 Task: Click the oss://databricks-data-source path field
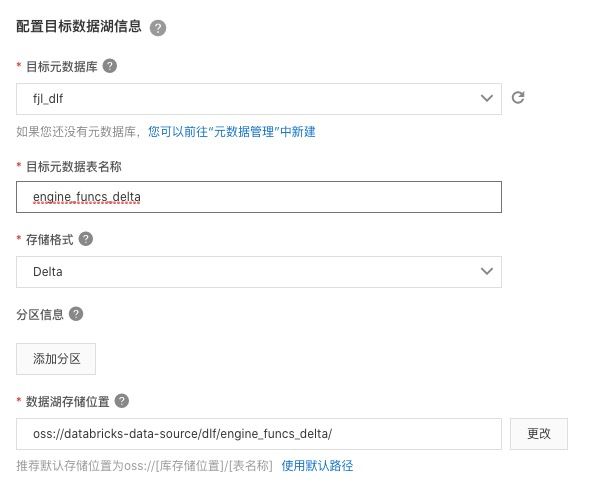(259, 434)
